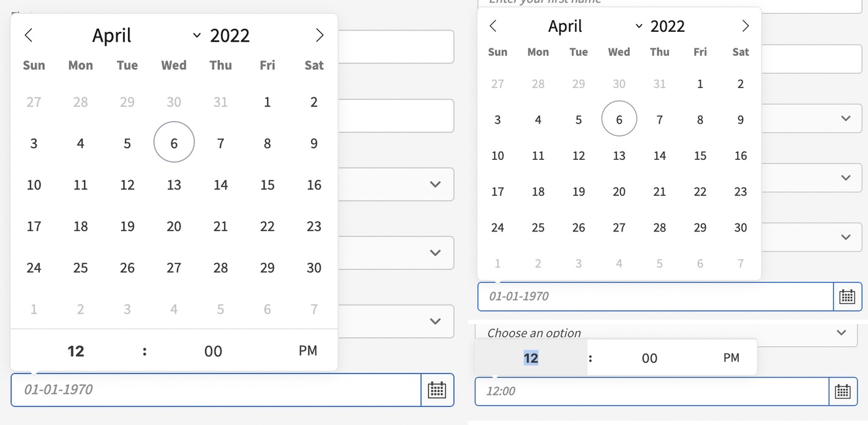Click previous month arrow on right calendar
Image resolution: width=868 pixels, height=425 pixels.
[493, 26]
